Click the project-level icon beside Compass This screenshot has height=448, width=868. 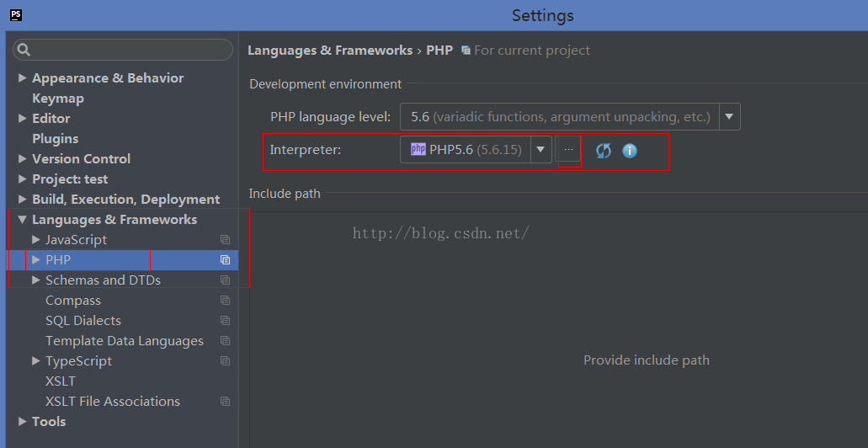(x=225, y=301)
